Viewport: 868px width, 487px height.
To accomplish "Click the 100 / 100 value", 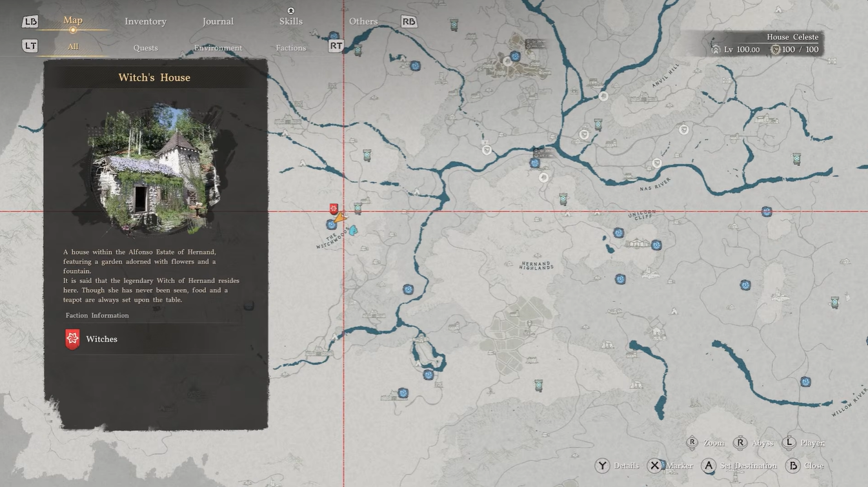I will [800, 50].
